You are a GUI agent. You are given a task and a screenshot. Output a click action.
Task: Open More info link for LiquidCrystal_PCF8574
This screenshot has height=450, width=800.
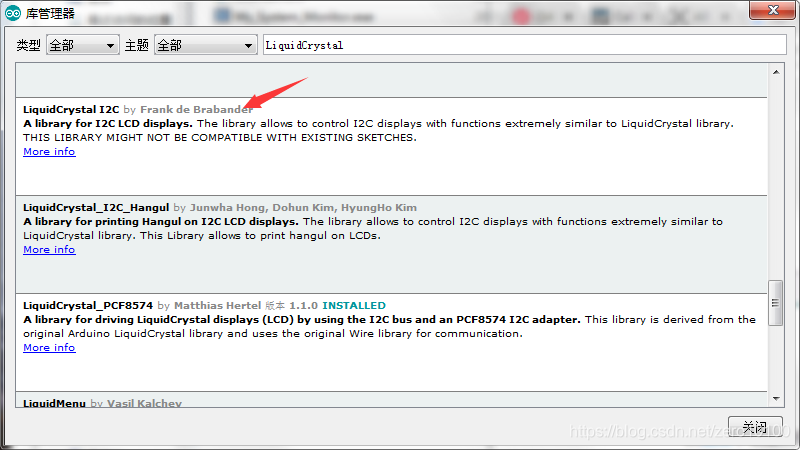(49, 347)
